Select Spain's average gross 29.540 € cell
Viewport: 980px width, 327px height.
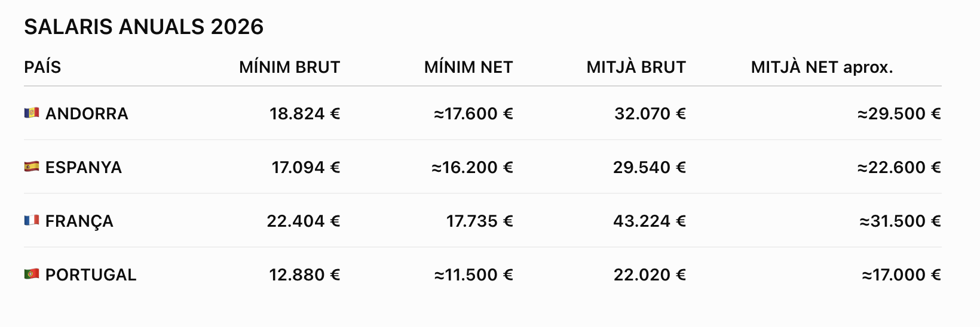click(x=650, y=167)
